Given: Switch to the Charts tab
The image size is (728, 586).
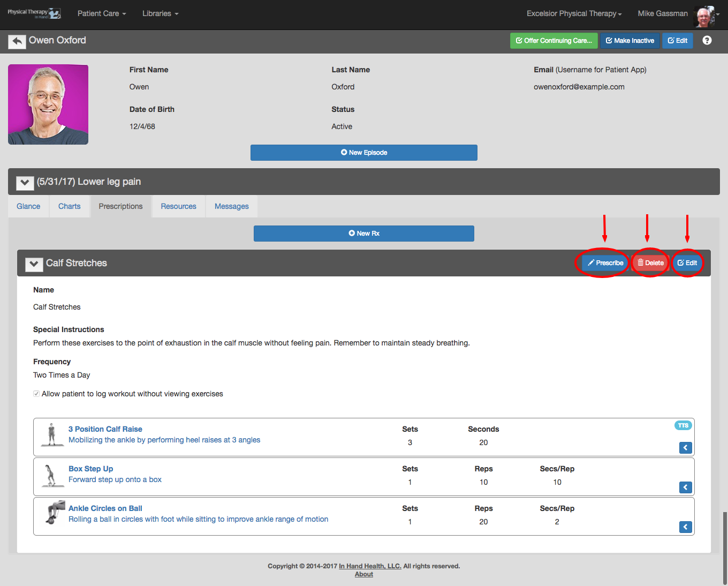Looking at the screenshot, I should tap(70, 206).
